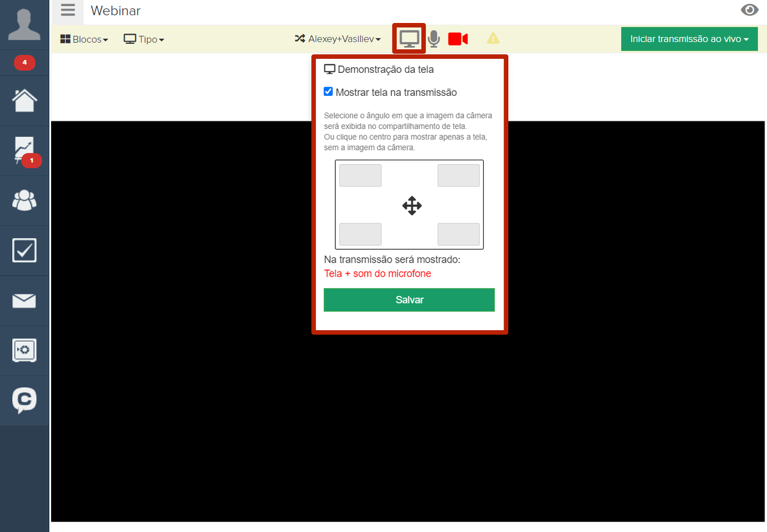Click Iniciar transmissão ao vivo button
Viewport: 767px width, 532px height.
pyautogui.click(x=689, y=39)
